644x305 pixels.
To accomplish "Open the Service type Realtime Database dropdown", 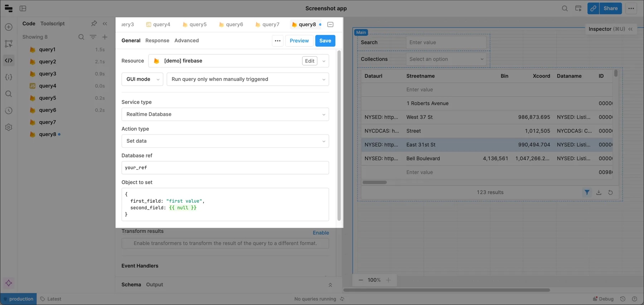I will (x=225, y=114).
